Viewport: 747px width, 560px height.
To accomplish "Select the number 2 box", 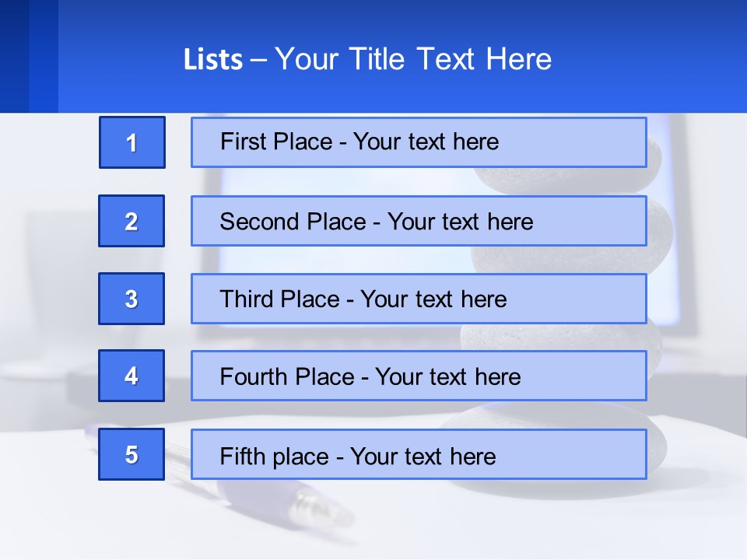I will tap(132, 221).
